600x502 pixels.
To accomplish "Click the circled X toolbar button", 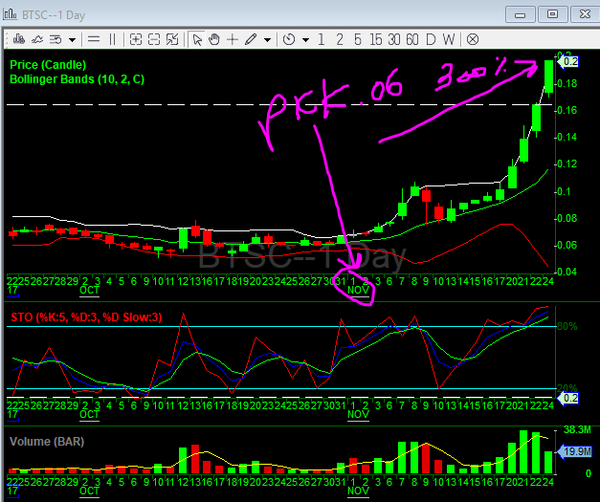I will tap(473, 39).
